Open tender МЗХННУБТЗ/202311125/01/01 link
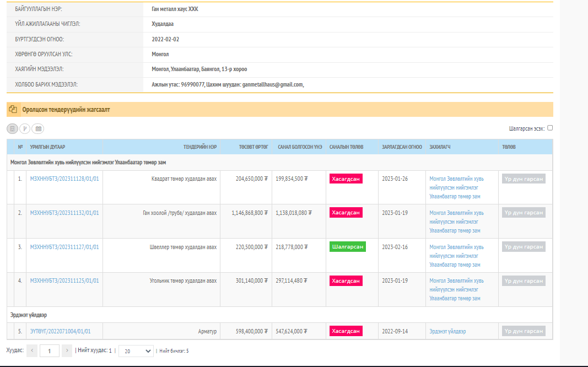Image resolution: width=588 pixels, height=367 pixels. point(64,280)
